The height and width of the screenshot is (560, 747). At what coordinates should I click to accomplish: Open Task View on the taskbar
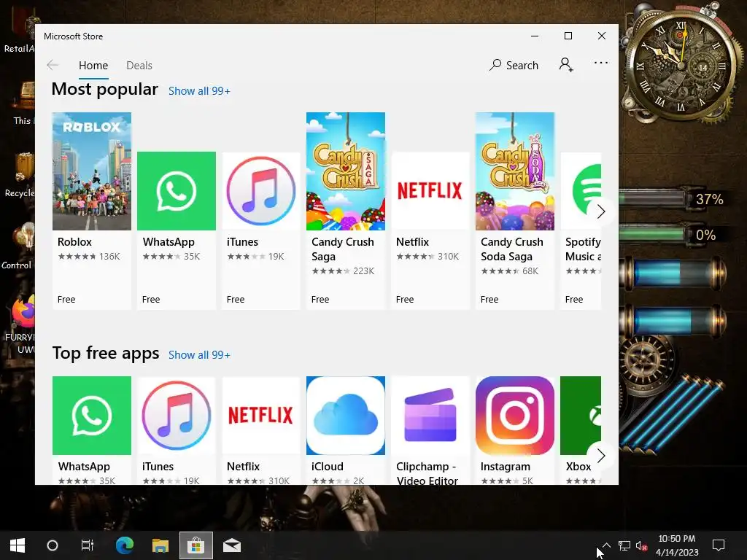[x=88, y=545]
